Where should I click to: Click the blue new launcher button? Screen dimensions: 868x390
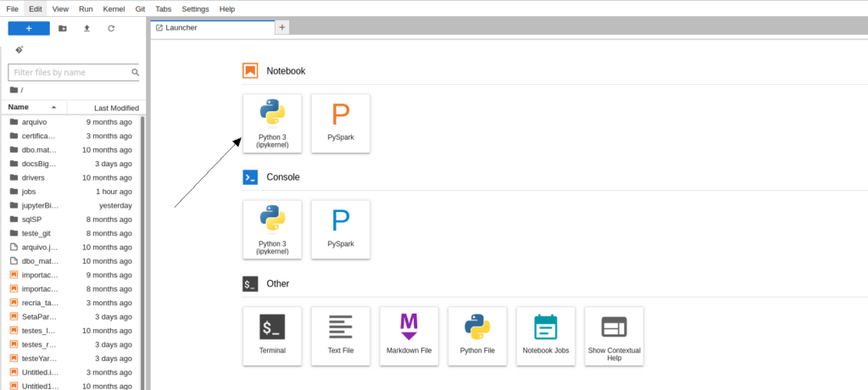29,28
